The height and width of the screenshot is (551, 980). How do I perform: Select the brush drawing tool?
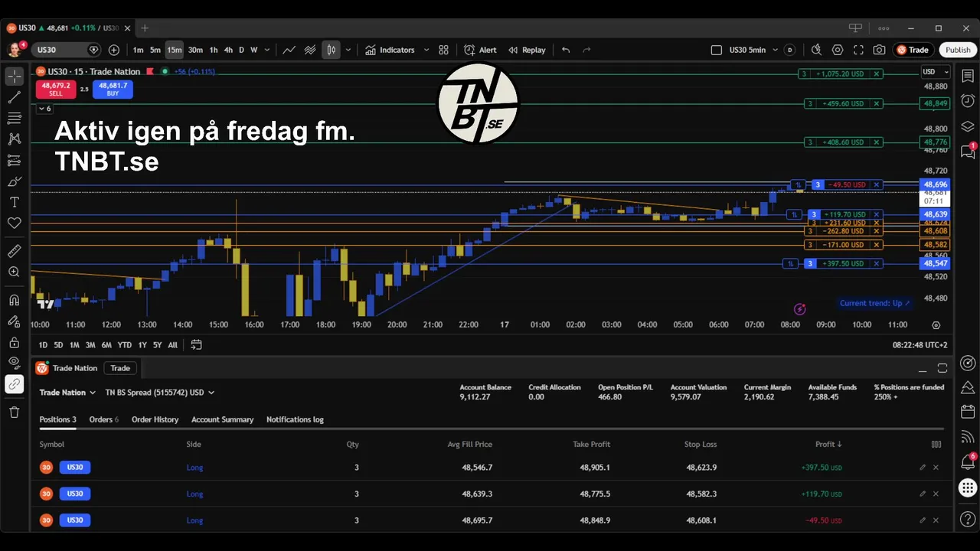tap(14, 181)
